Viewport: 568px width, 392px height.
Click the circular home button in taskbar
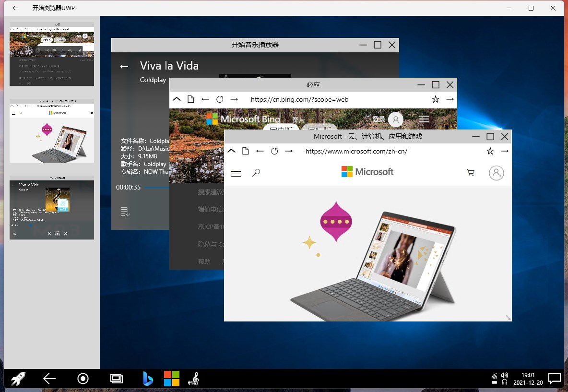point(83,379)
